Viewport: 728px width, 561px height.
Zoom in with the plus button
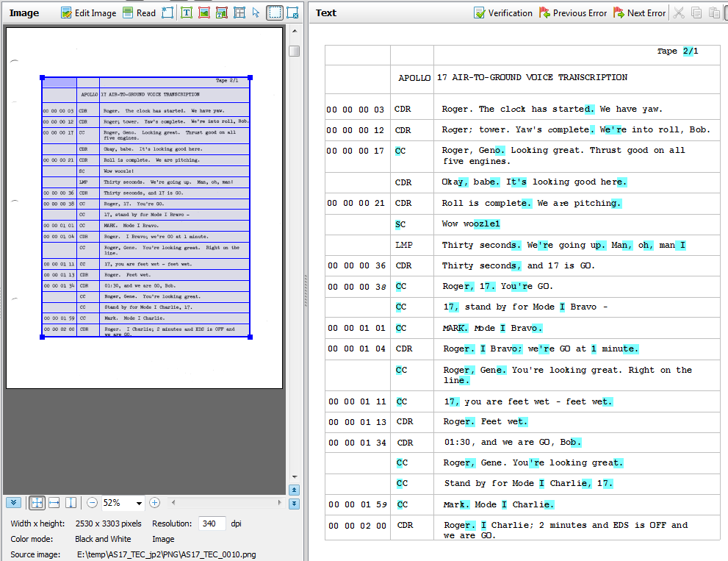point(154,502)
